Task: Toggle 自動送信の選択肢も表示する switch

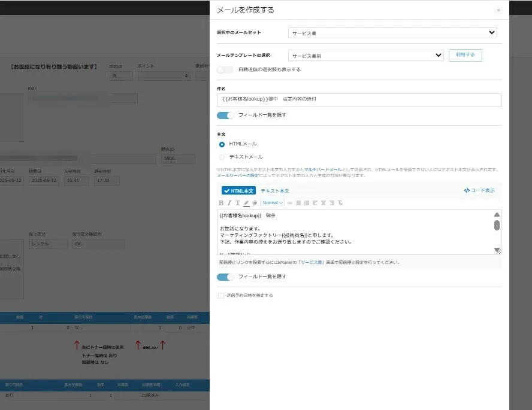Action: click(x=225, y=69)
